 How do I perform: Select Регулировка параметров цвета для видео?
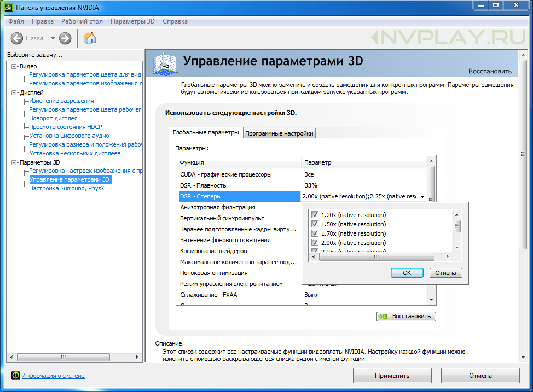tap(85, 74)
